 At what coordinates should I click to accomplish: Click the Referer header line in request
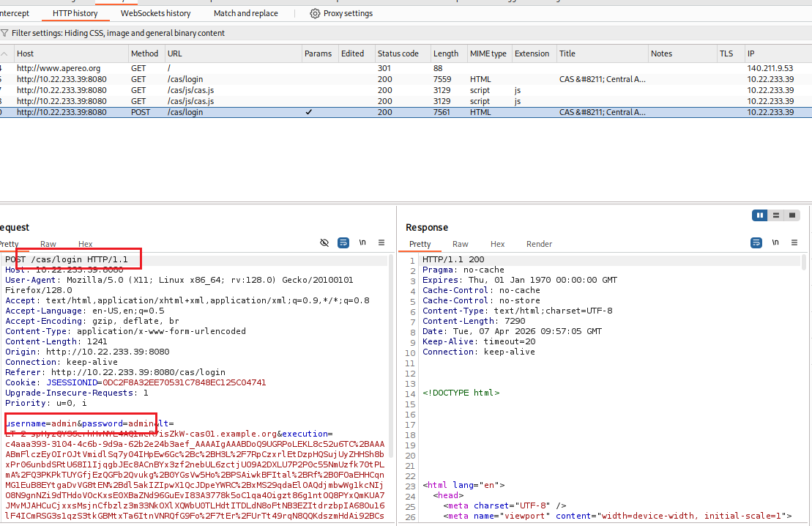(x=116, y=372)
